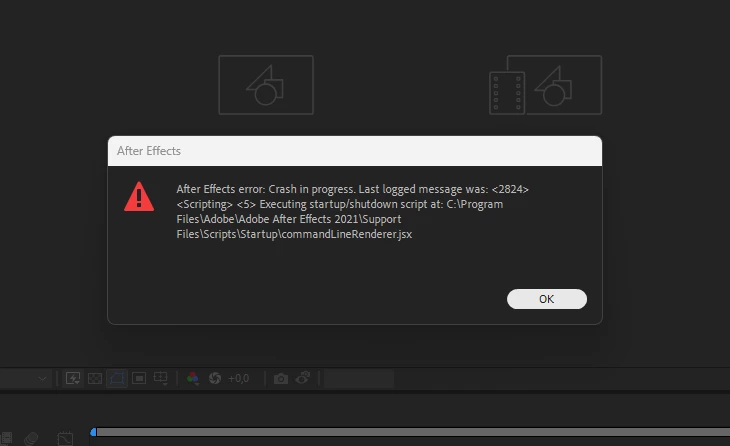Click the New Composition icon
Screen dimensions: 730x446
[266, 85]
